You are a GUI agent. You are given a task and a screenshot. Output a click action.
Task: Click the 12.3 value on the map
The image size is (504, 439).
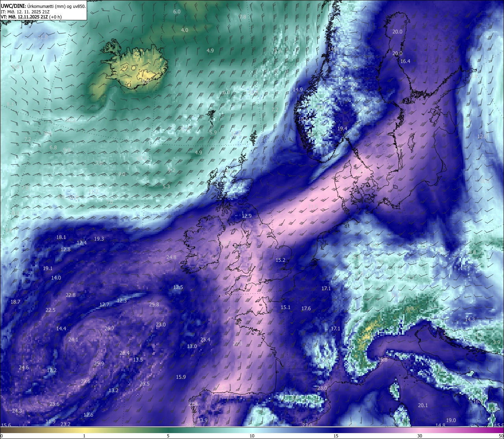click(122, 301)
